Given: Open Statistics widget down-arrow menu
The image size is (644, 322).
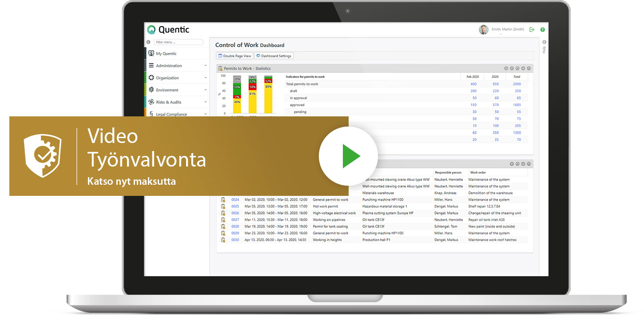Looking at the screenshot, I should tap(512, 68).
